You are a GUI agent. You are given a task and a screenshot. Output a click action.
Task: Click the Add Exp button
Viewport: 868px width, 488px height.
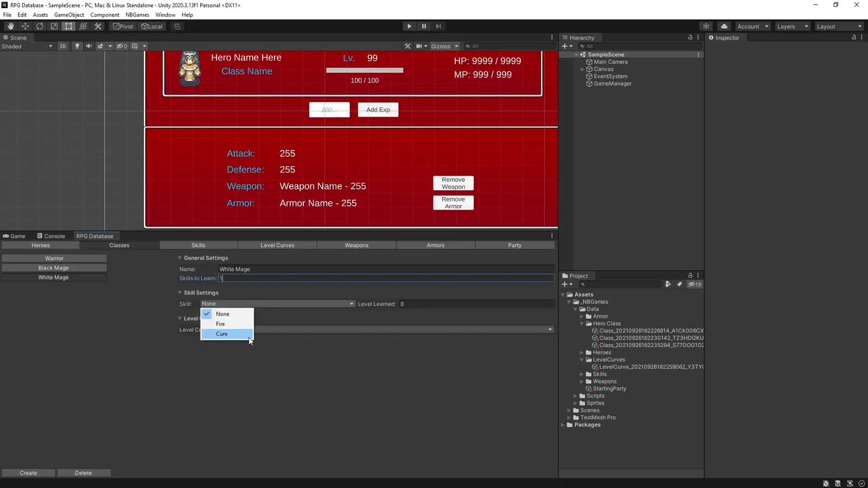coord(378,110)
